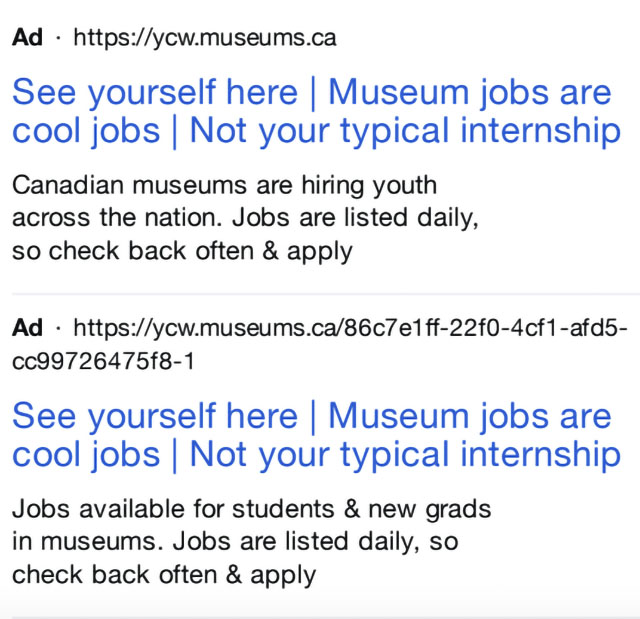Click the "Ad" label of the first result
Viewport: 640px width, 619px height.
(28, 39)
